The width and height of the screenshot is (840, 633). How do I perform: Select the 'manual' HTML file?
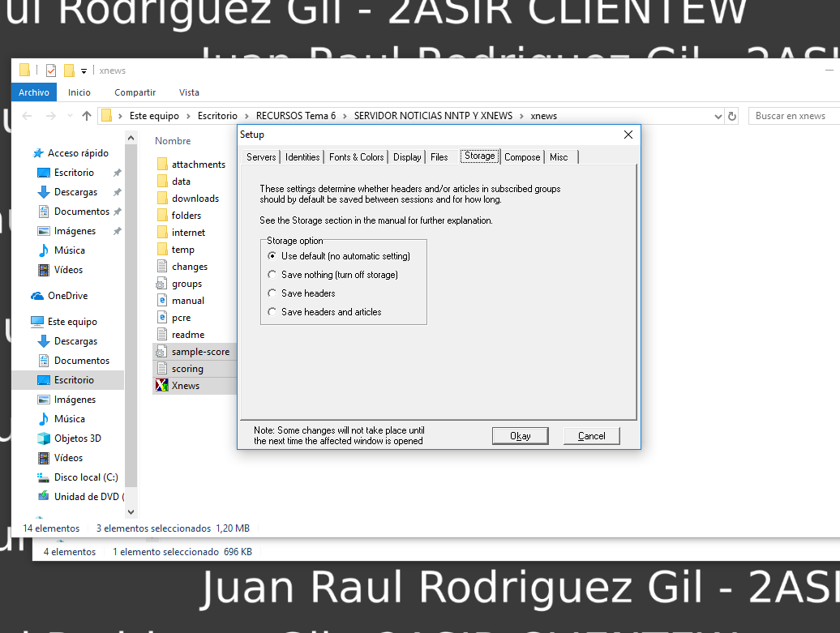181,301
